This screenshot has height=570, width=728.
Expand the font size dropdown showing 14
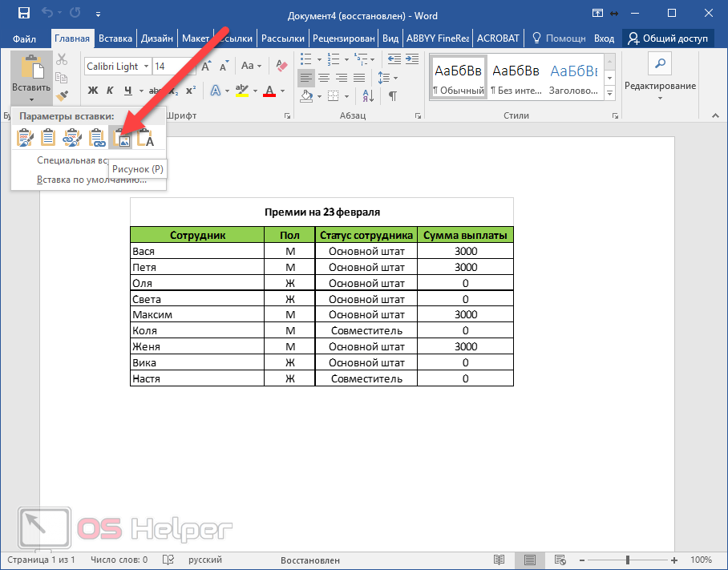click(190, 67)
